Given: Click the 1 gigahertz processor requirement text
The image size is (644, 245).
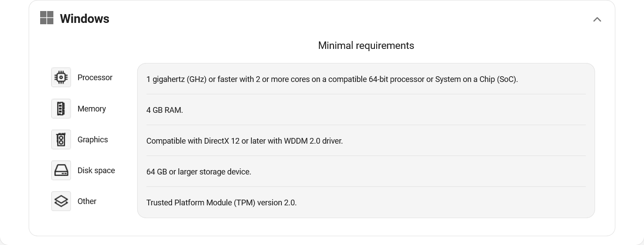Looking at the screenshot, I should (332, 80).
